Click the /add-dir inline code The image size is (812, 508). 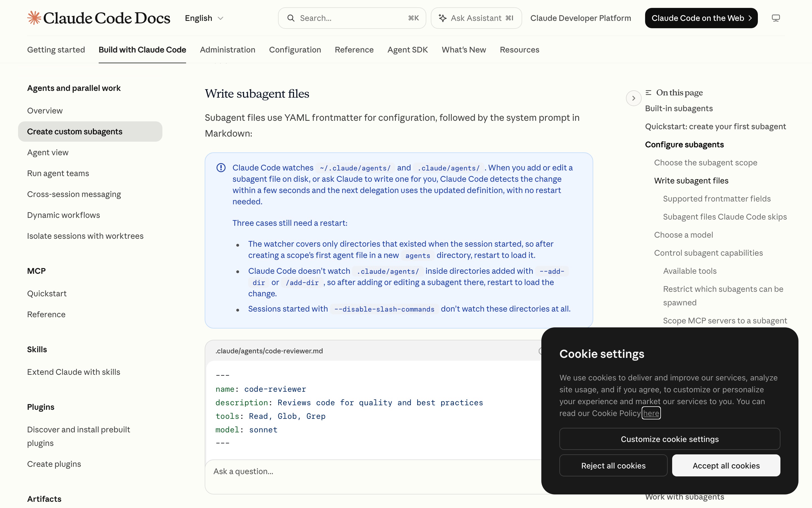(x=302, y=283)
